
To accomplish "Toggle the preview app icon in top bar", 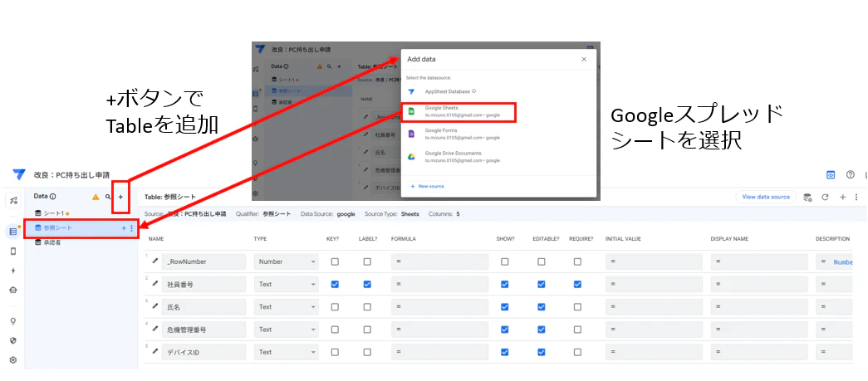I will tap(831, 174).
